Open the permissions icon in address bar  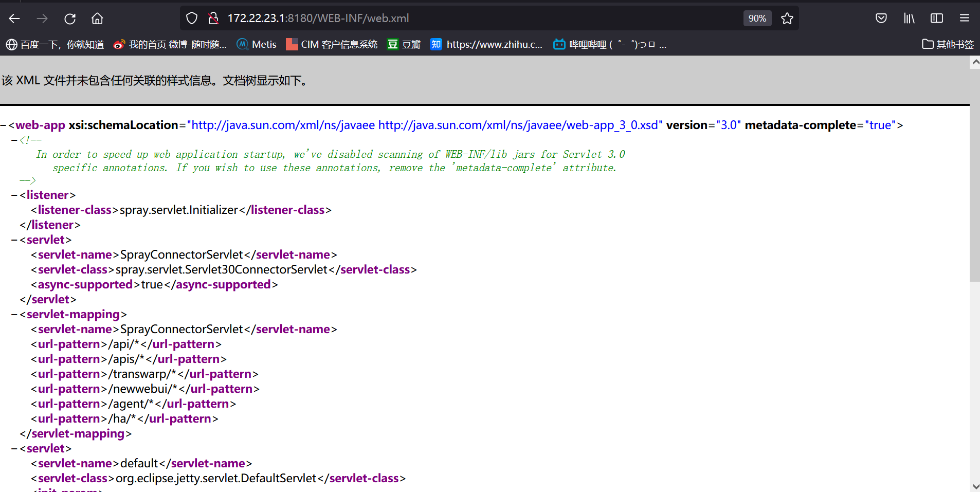[x=213, y=17]
